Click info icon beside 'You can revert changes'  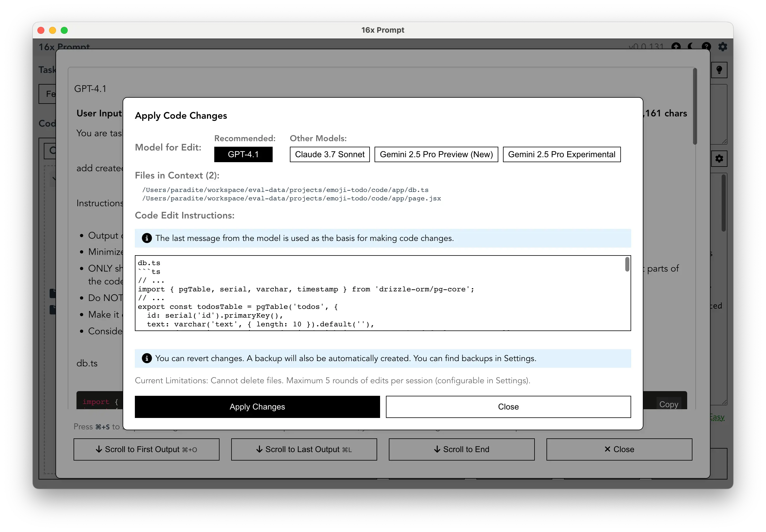(147, 358)
